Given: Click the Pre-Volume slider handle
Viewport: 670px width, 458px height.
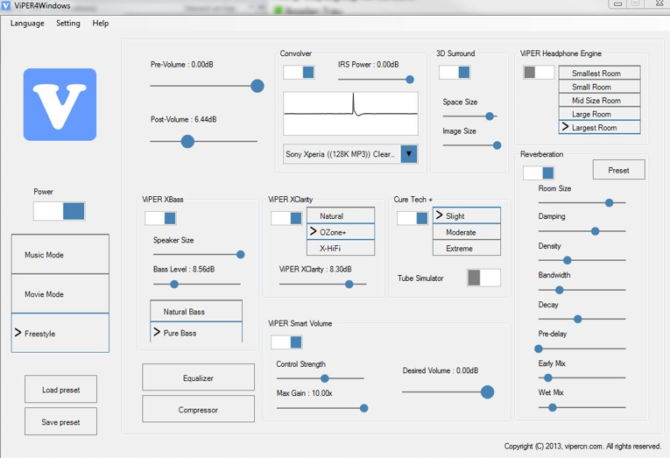Looking at the screenshot, I should [x=257, y=86].
